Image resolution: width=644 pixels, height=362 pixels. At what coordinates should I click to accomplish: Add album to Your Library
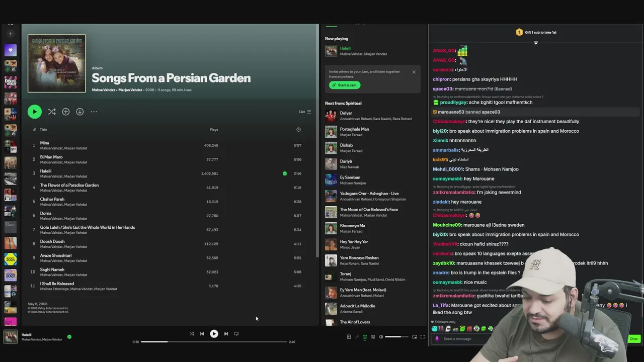point(66,112)
